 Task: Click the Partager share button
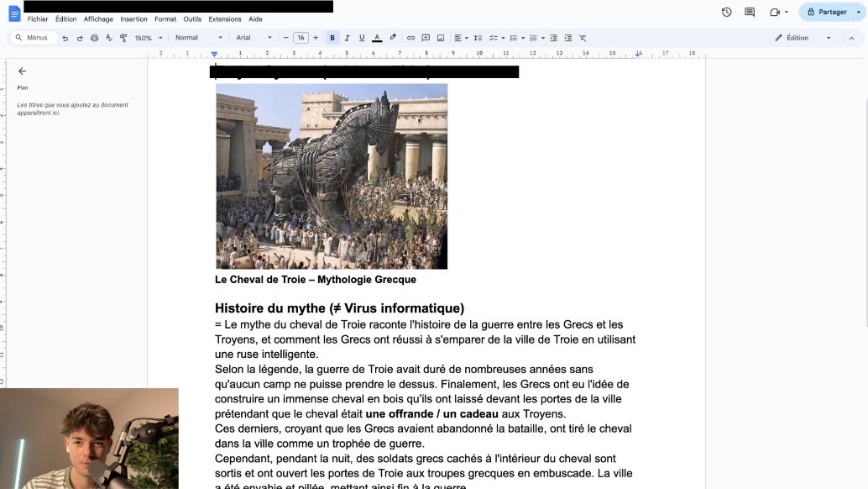pos(827,13)
